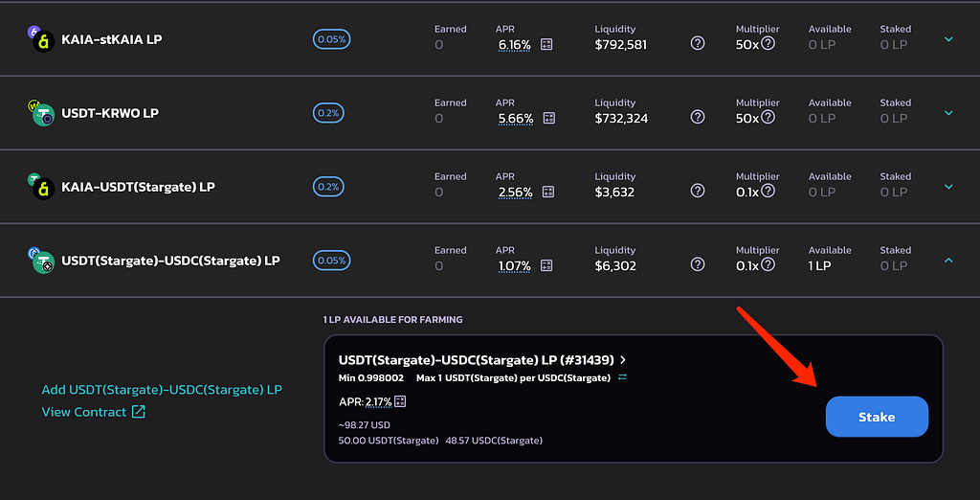Open position #31439 details title
This screenshot has width=980, height=500.
point(482,360)
